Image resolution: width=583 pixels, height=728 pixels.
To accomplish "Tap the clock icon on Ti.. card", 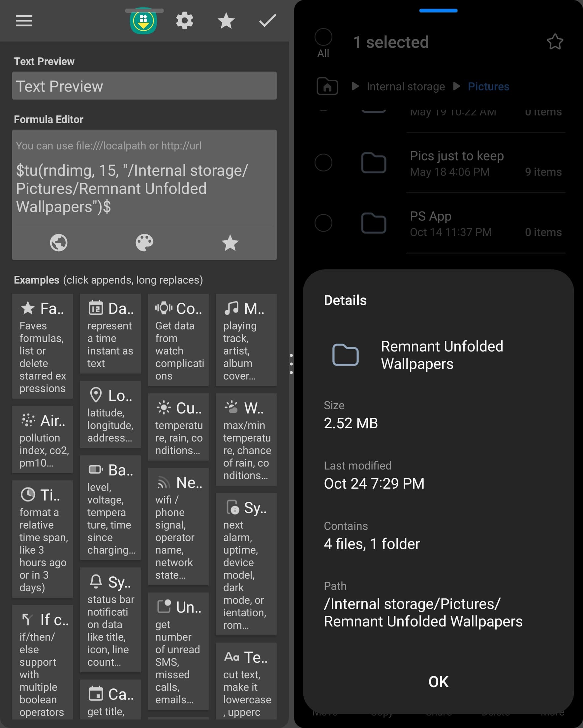I will click(28, 495).
